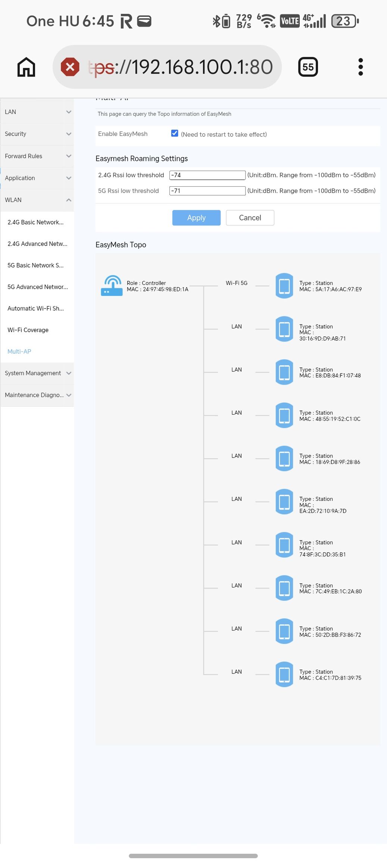Image resolution: width=387 pixels, height=868 pixels.
Task: Expand the LAN sidebar section
Action: 37,112
